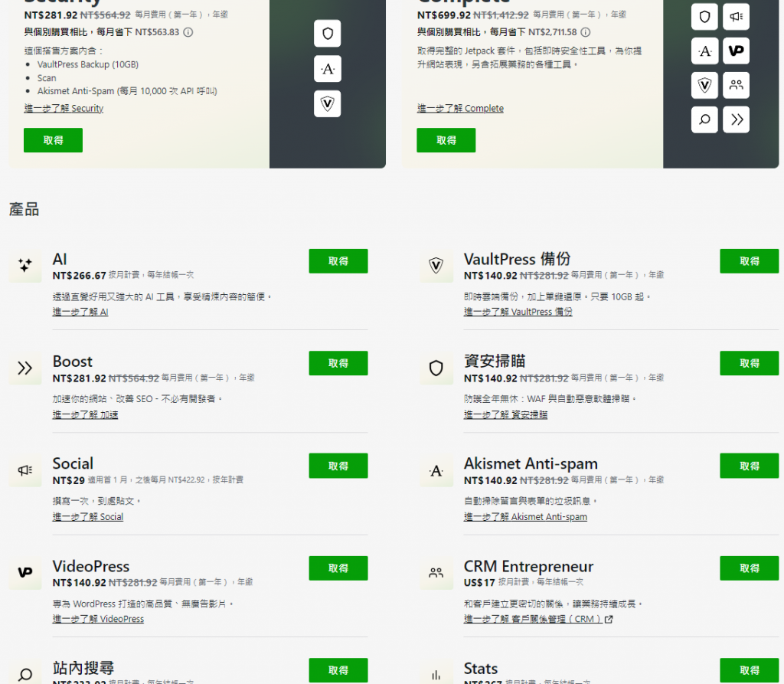784x684 pixels.
Task: Get the VaultPress 備份 product
Action: tap(749, 261)
